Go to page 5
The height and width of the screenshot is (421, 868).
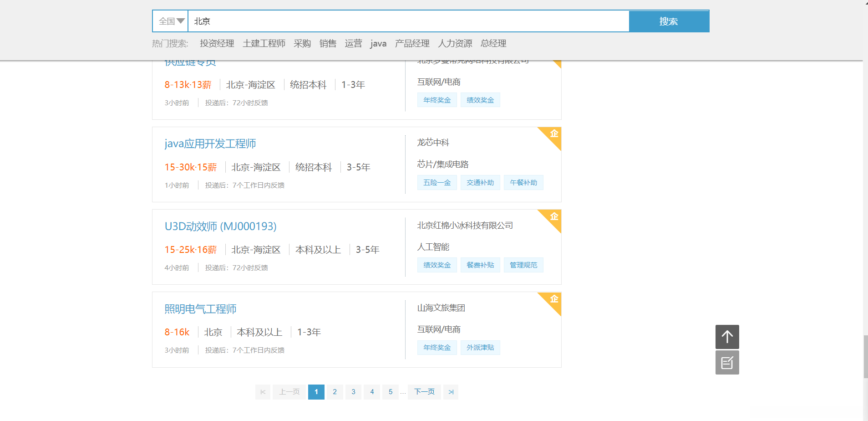(391, 392)
